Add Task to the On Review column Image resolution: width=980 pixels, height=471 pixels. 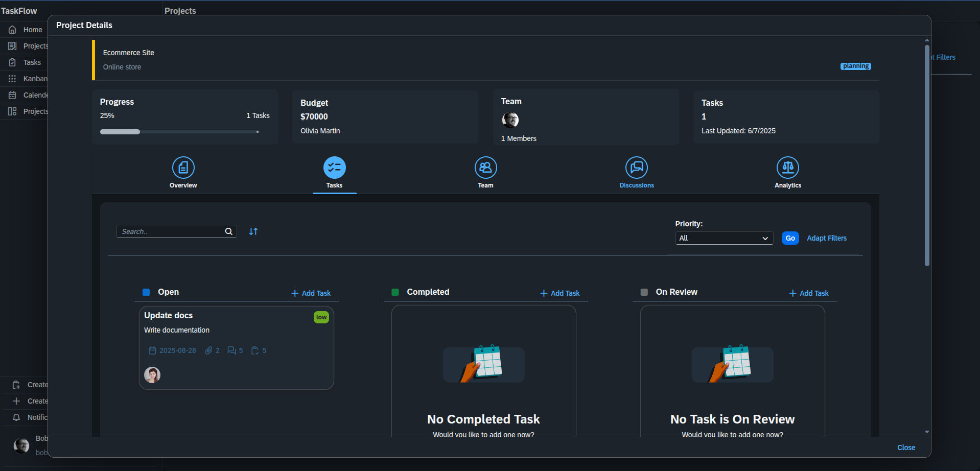(808, 293)
